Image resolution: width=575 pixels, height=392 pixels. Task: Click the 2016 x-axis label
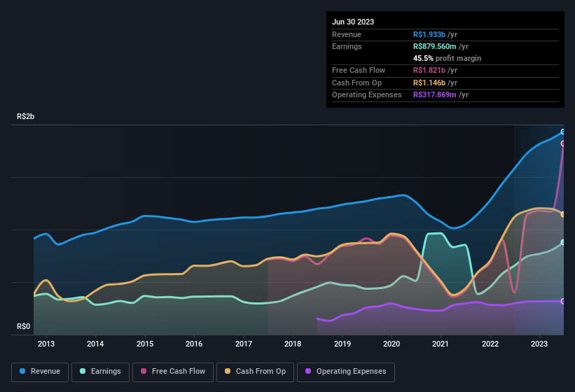194,344
